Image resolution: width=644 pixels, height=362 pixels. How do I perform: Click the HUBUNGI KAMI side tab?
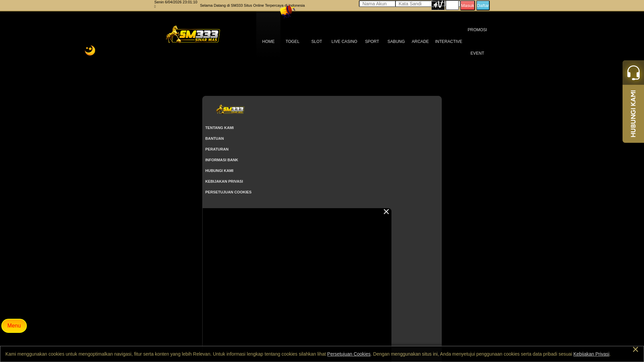coord(633,114)
